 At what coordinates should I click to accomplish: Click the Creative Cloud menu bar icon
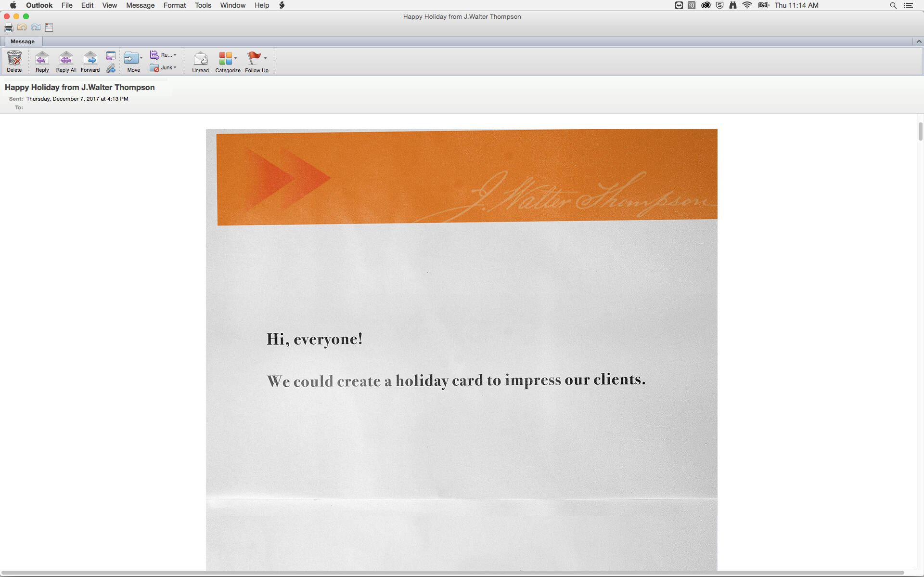[706, 5]
